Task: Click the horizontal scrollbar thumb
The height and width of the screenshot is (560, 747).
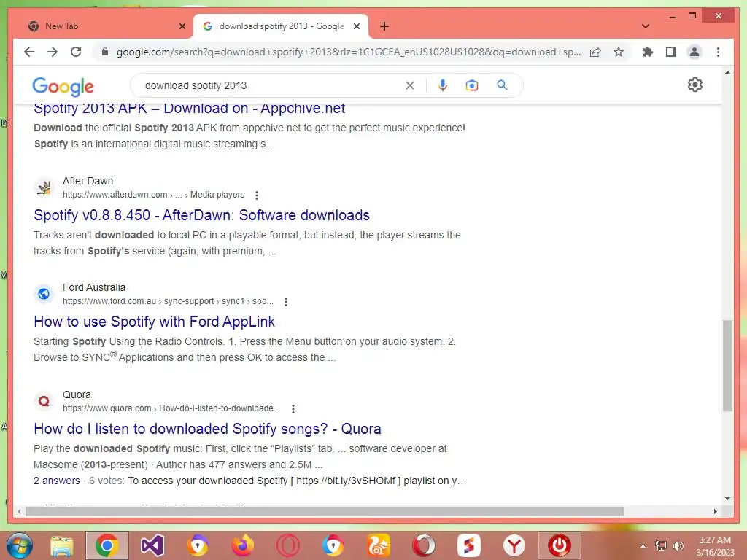Action: tap(324, 512)
